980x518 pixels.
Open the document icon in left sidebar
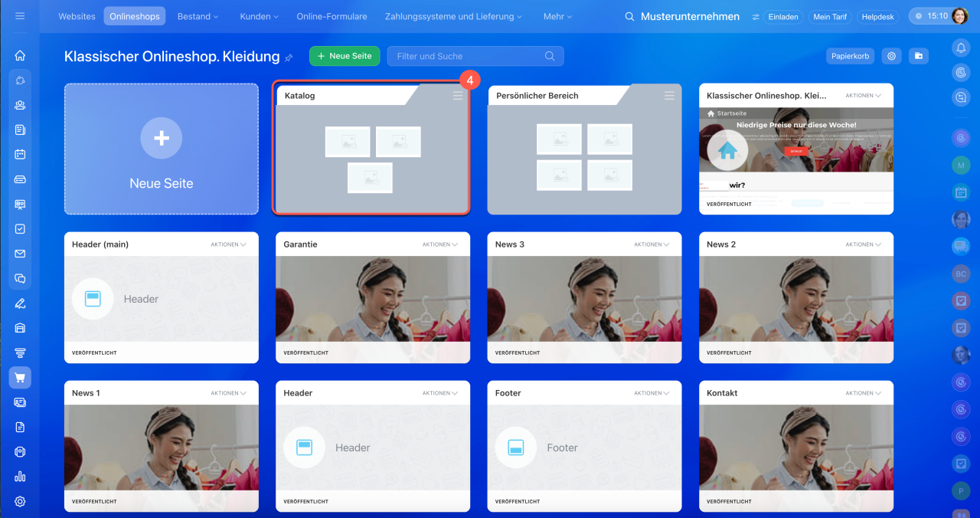[x=20, y=427]
